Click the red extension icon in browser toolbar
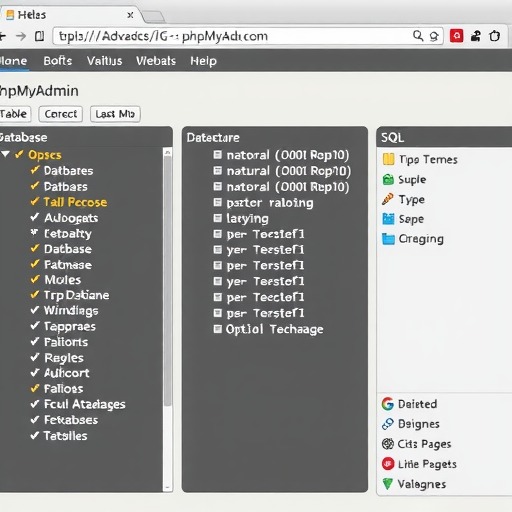The height and width of the screenshot is (512, 512). (456, 36)
